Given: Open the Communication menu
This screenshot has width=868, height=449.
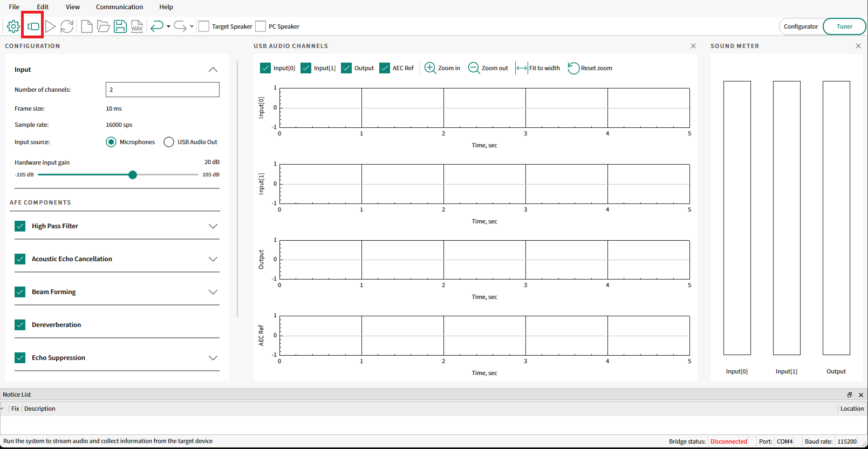Looking at the screenshot, I should [119, 7].
